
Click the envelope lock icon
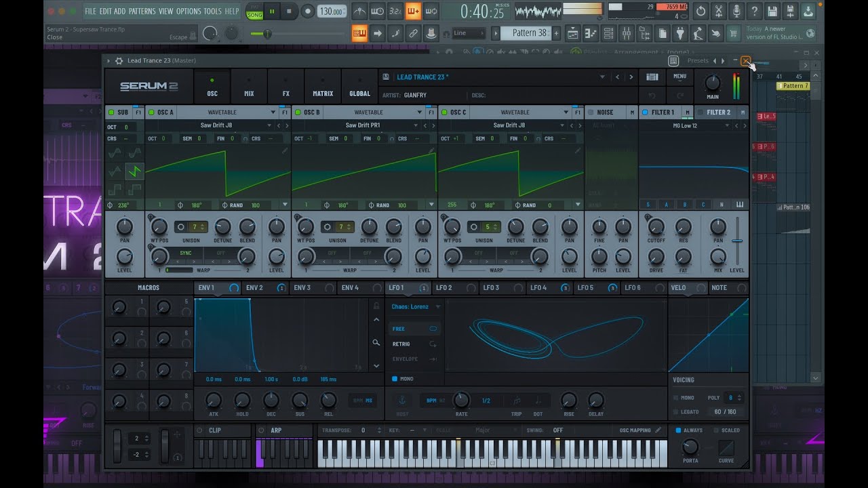click(x=376, y=305)
